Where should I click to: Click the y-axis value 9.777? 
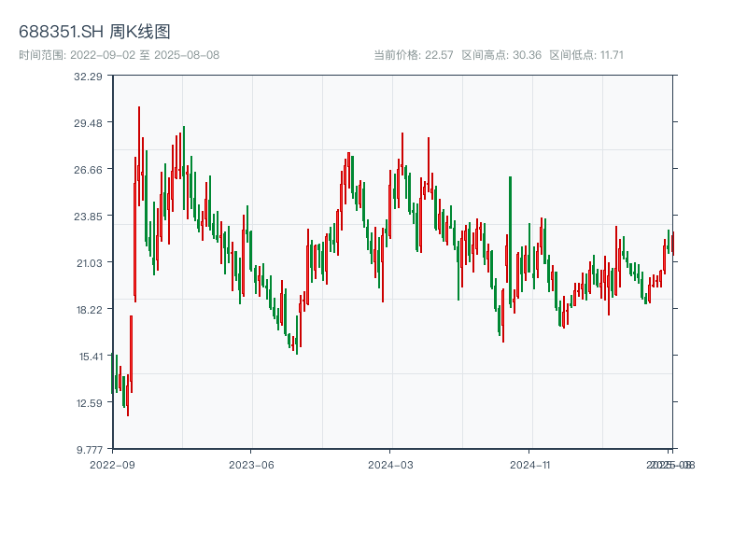[90, 450]
